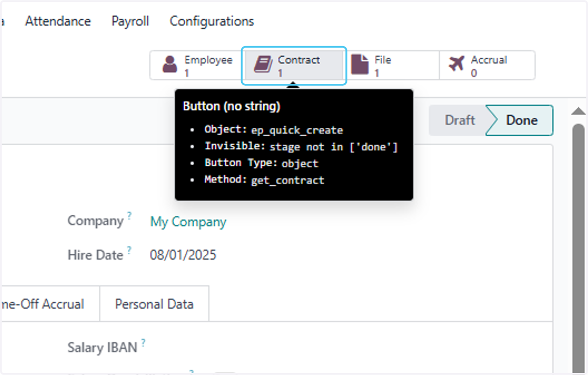The width and height of the screenshot is (588, 375).
Task: Click the File document icon
Action: [x=360, y=65]
